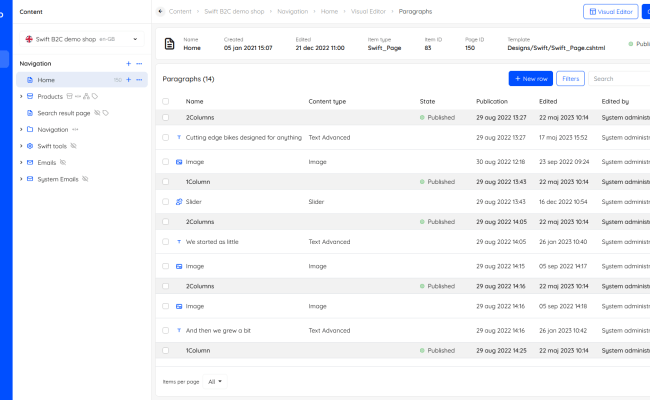Viewport: 650px width, 400px height.
Task: Check the We started as little checkbox
Action: (166, 242)
